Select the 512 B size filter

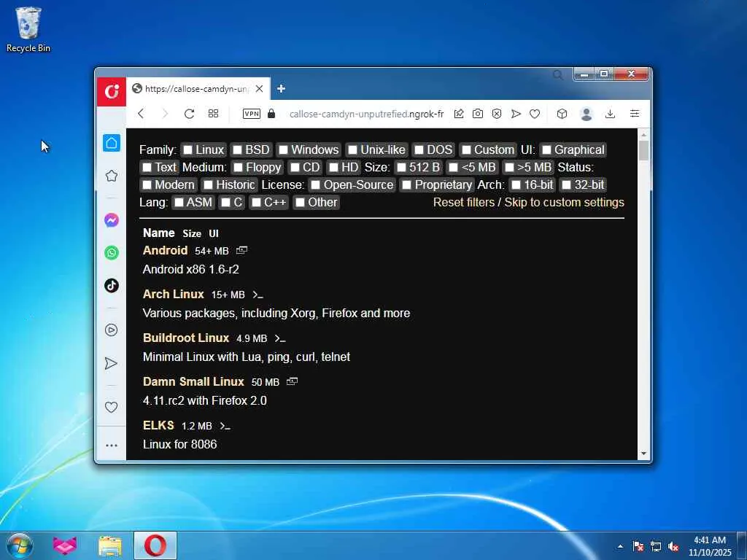(x=402, y=168)
